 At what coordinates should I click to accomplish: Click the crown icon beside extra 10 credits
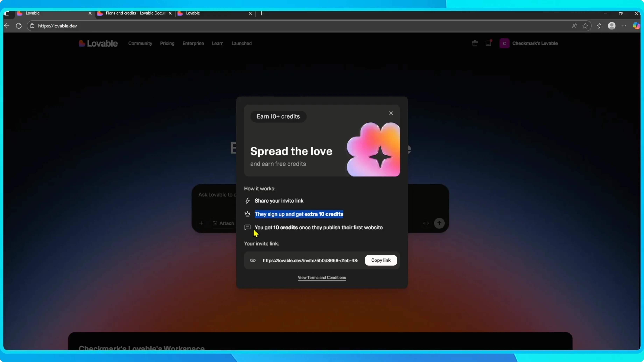pos(247,214)
